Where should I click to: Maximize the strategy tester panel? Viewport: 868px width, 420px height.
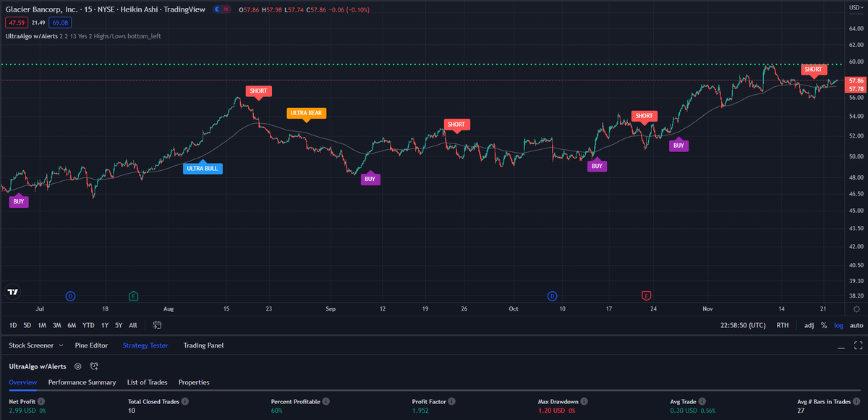click(x=858, y=345)
